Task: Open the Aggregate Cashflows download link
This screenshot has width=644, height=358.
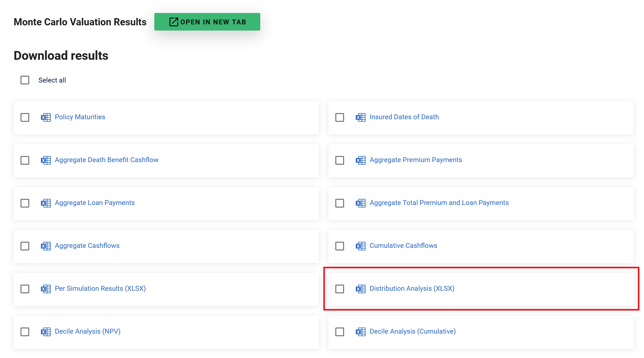Action: pos(87,246)
